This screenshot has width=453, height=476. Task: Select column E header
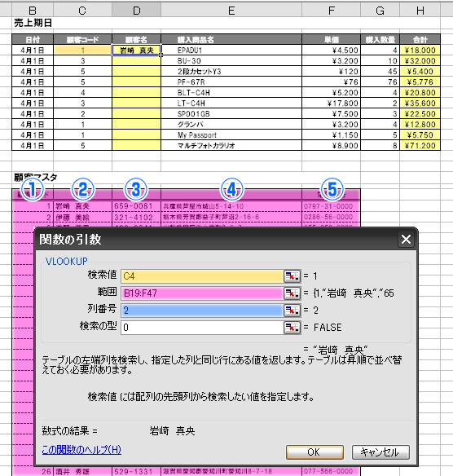point(231,11)
